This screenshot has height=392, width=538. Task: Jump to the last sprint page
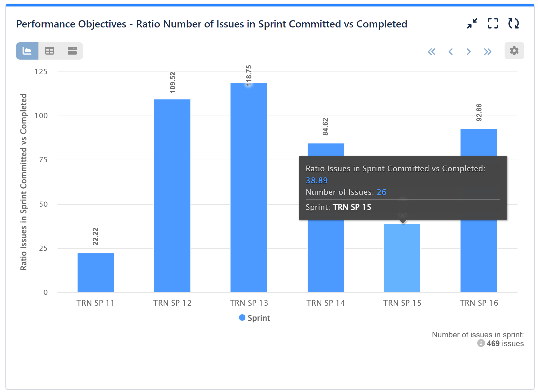pyautogui.click(x=487, y=52)
